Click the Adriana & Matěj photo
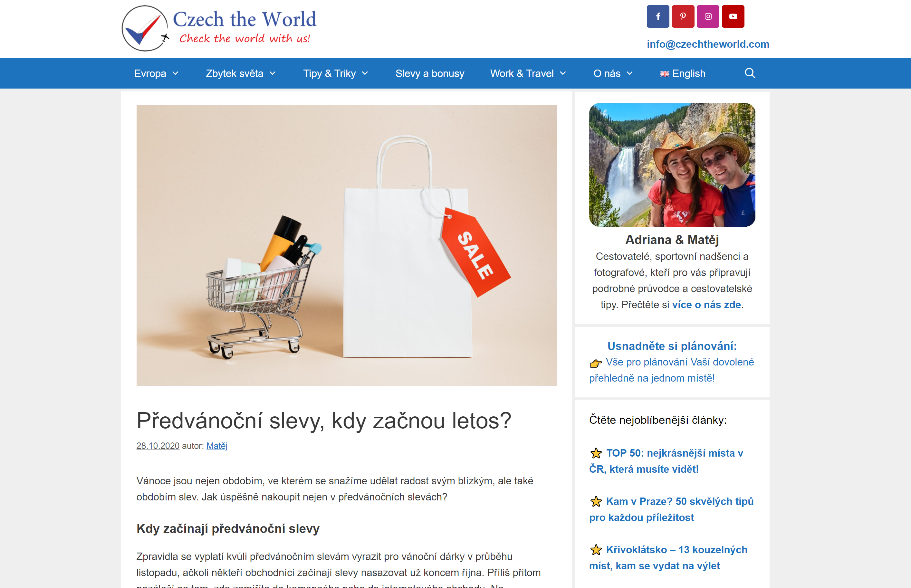The width and height of the screenshot is (911, 588). pos(672,165)
